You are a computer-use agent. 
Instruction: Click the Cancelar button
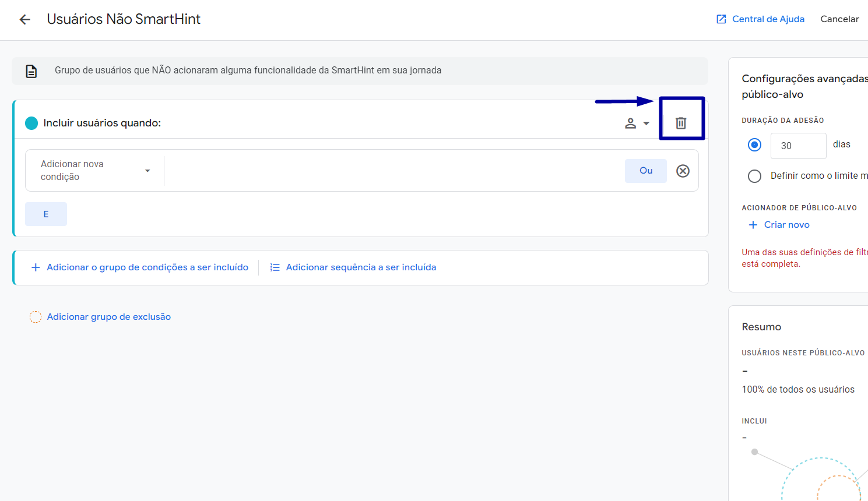(x=839, y=19)
